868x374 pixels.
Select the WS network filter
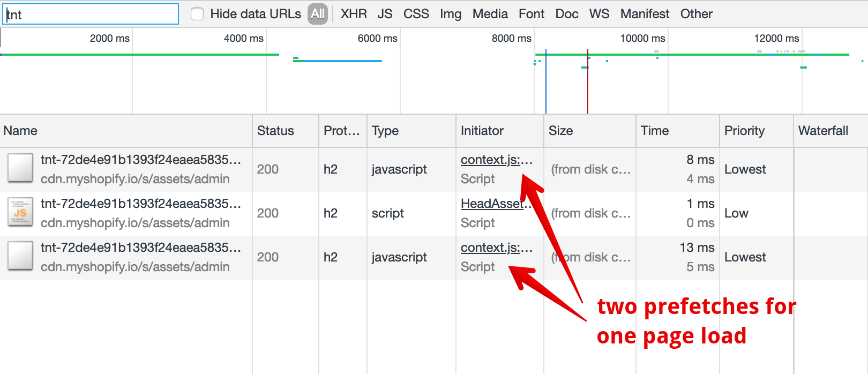point(599,14)
